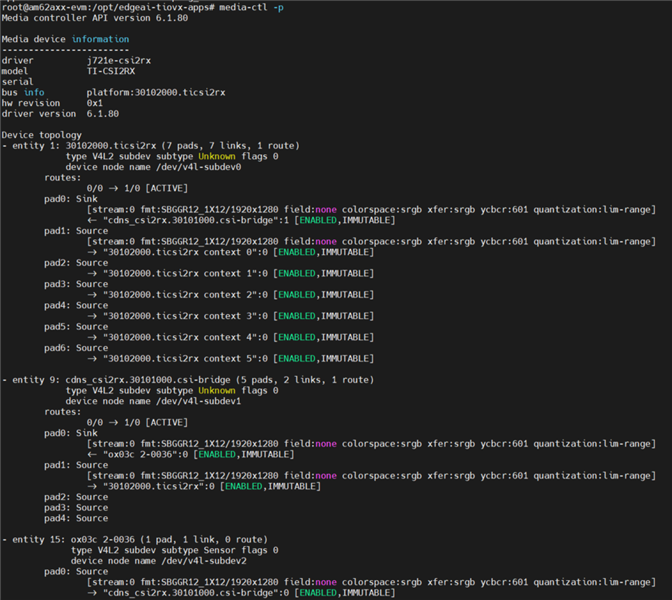Click hw revision value '0x1'
Screen dimensions: 672x600
click(95, 103)
